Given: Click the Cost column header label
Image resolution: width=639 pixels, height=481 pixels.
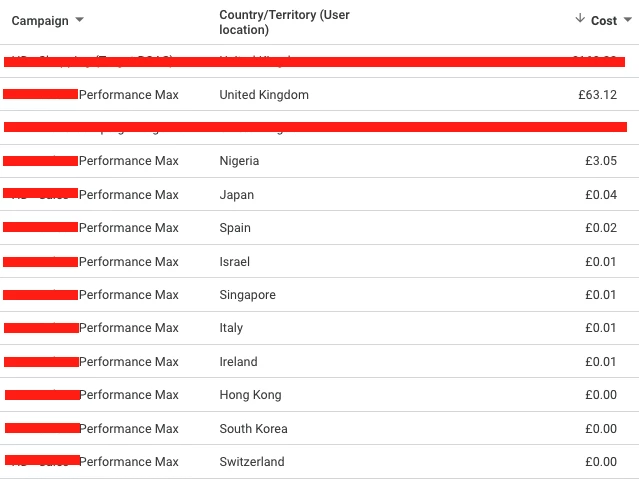Looking at the screenshot, I should (x=604, y=21).
